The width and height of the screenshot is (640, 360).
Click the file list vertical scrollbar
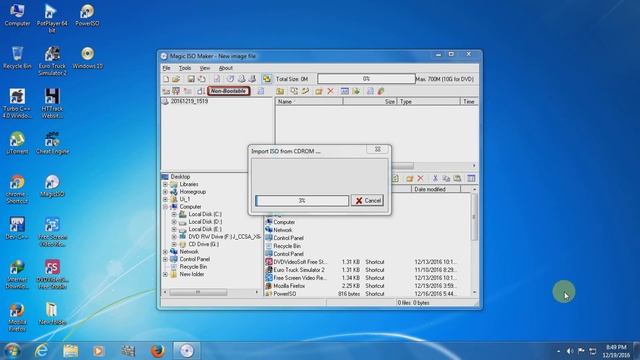(x=474, y=241)
